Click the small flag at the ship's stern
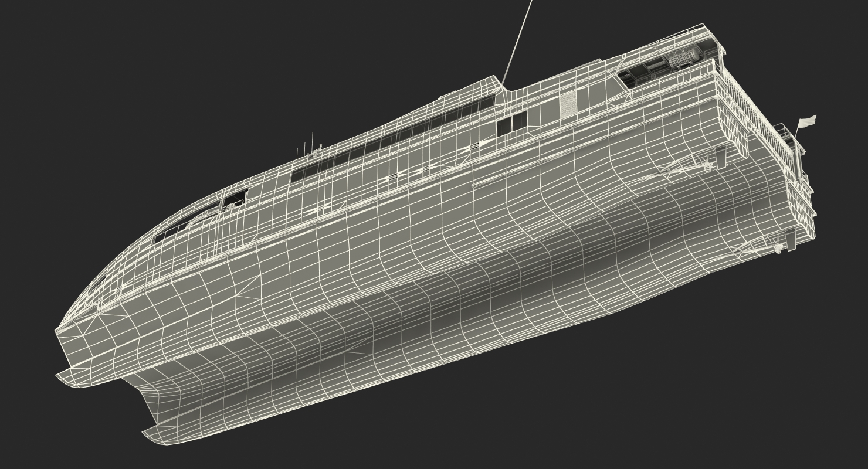 tap(807, 121)
